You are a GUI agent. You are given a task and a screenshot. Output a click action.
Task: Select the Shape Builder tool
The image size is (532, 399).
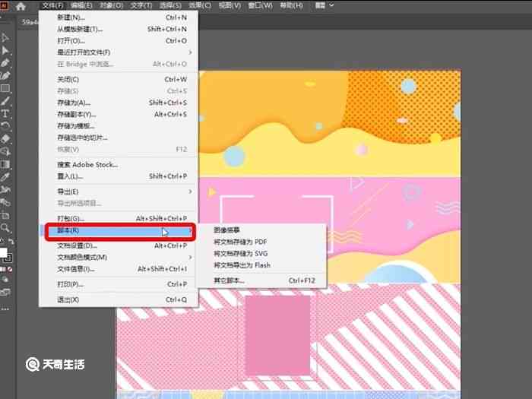coord(5,152)
